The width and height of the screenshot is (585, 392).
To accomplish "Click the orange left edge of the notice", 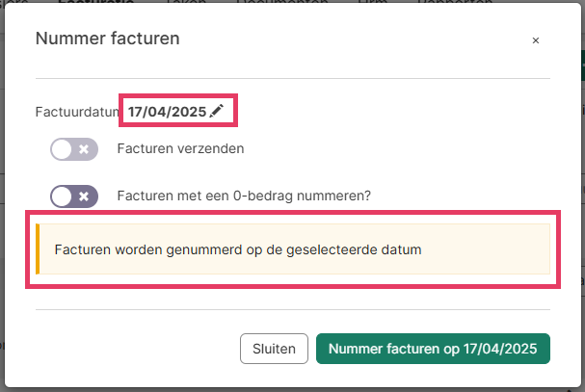I will coord(38,249).
